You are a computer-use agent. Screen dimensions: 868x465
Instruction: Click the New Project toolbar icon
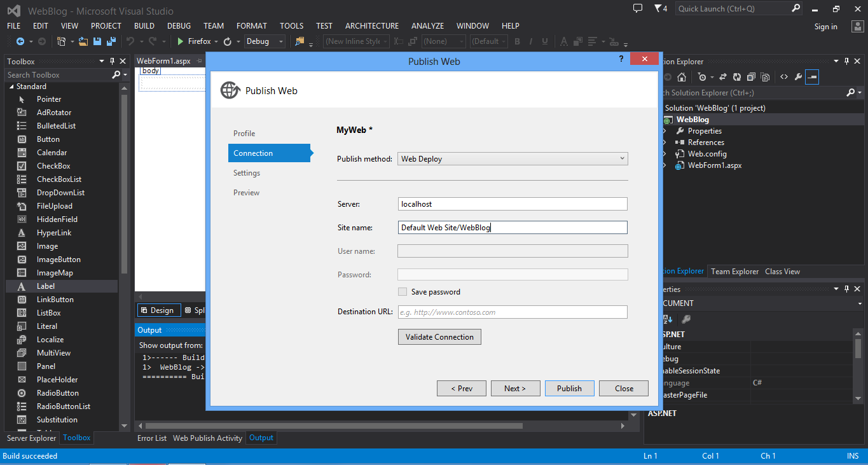(61, 41)
